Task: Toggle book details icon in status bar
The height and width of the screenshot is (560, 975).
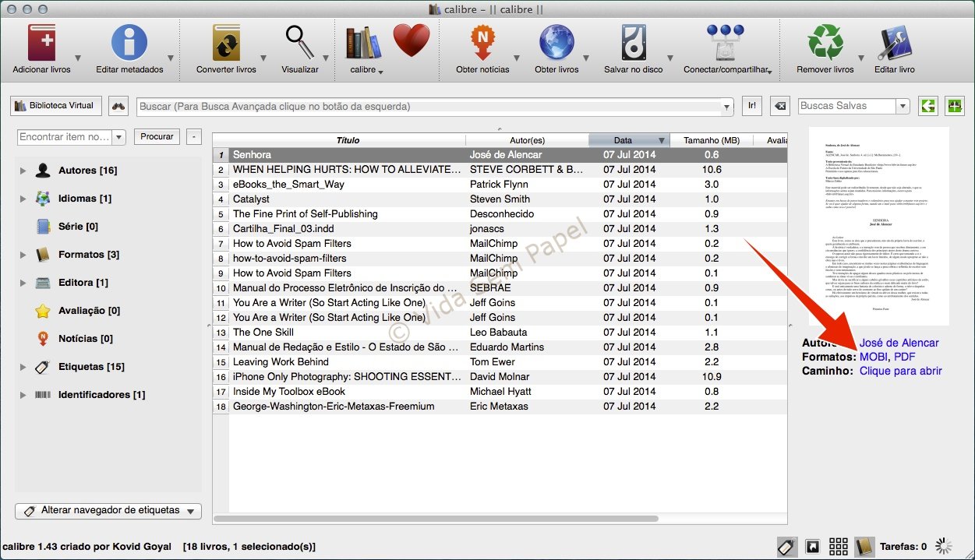Action: click(x=864, y=547)
